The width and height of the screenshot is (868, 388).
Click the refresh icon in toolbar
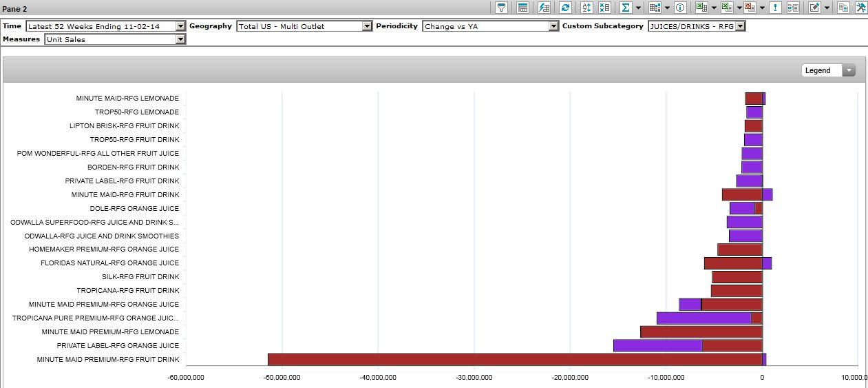click(x=565, y=8)
